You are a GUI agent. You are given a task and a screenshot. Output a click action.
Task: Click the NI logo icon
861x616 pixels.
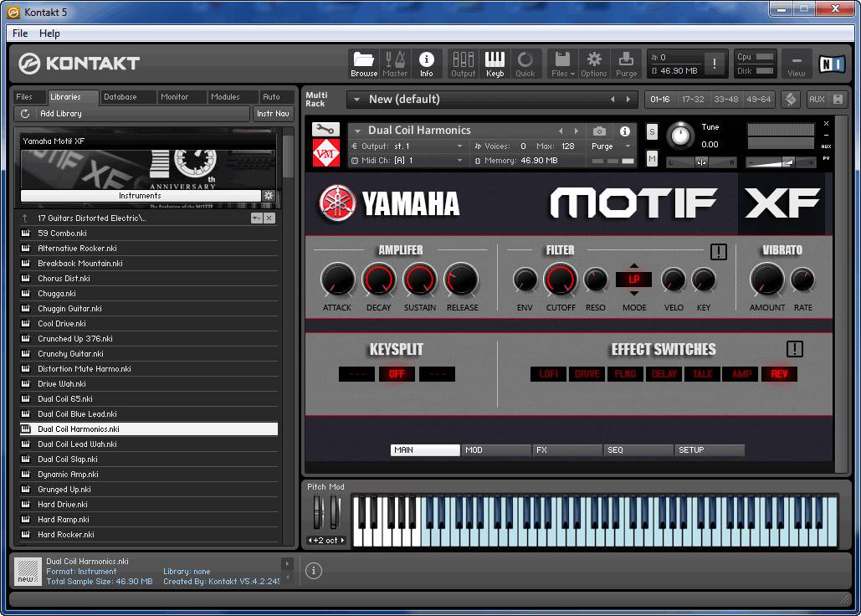pyautogui.click(x=832, y=64)
